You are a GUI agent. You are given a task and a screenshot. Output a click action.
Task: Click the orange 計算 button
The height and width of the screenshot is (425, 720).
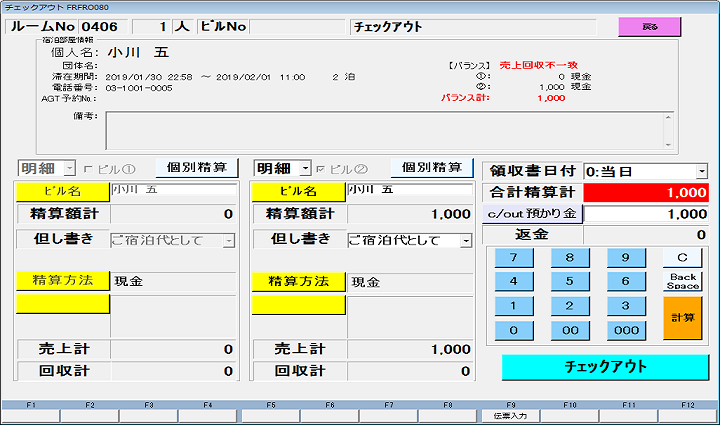(682, 318)
